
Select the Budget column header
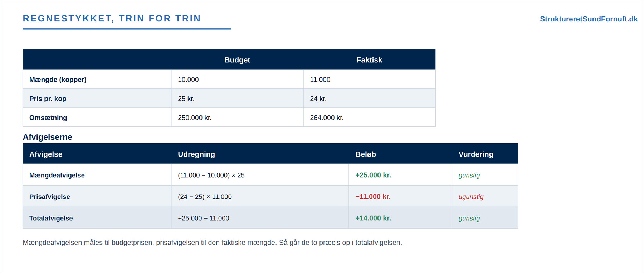coord(237,60)
